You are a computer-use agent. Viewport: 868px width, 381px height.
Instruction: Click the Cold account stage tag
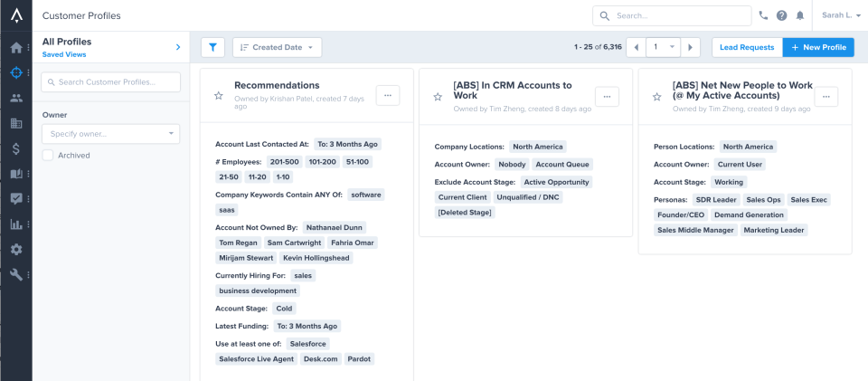pyautogui.click(x=284, y=309)
